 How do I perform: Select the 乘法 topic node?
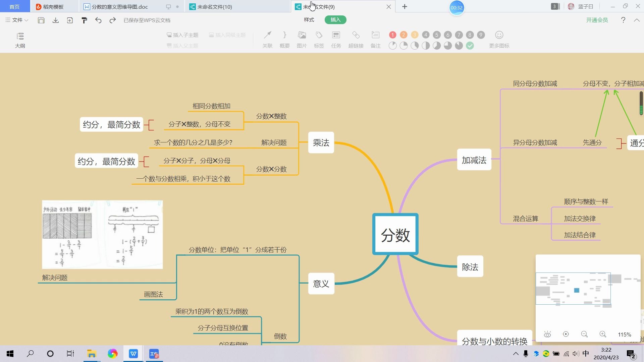pyautogui.click(x=321, y=143)
